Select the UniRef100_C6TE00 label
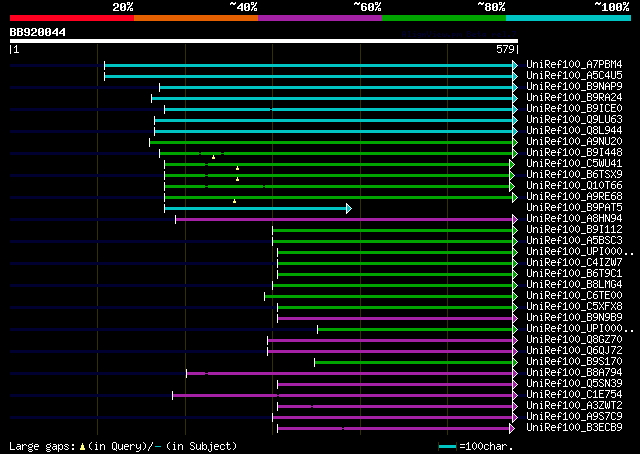The width and height of the screenshot is (640, 454). (574, 296)
